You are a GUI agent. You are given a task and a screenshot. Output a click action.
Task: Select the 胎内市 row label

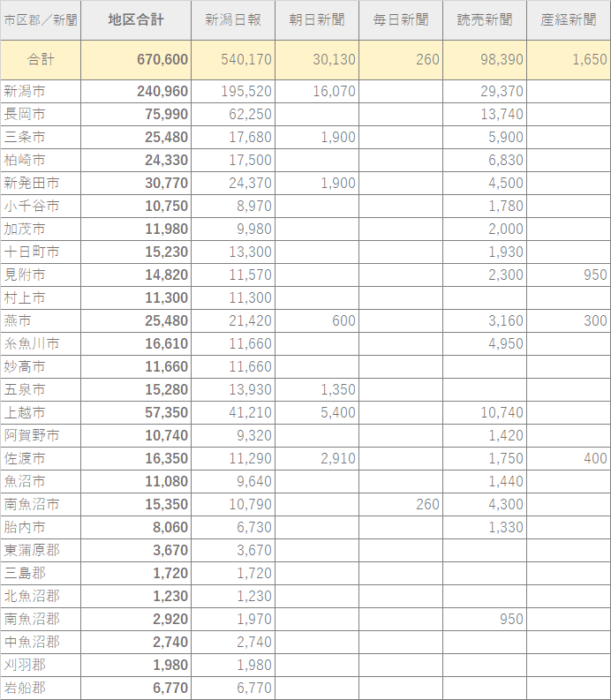[25, 527]
